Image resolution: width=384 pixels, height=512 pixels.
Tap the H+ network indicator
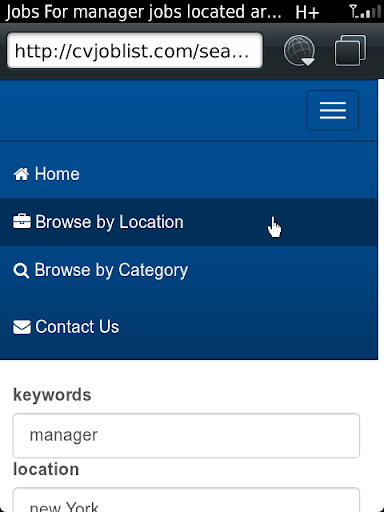coord(307,12)
